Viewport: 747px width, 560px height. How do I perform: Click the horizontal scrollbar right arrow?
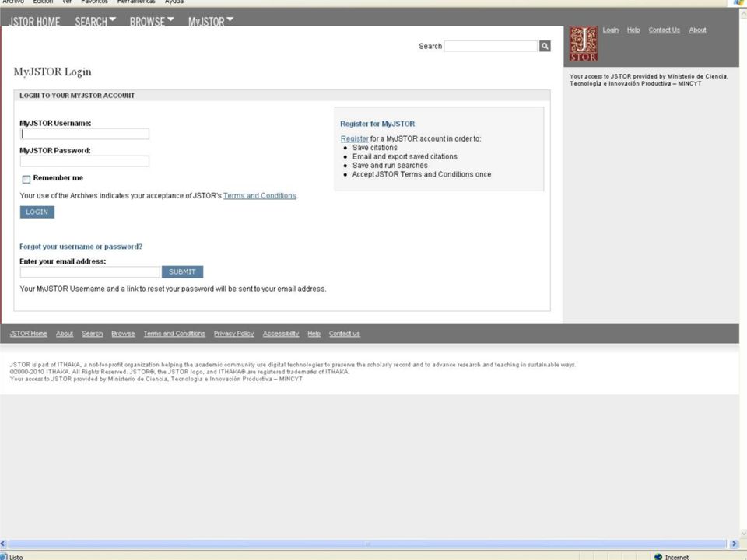tap(734, 544)
